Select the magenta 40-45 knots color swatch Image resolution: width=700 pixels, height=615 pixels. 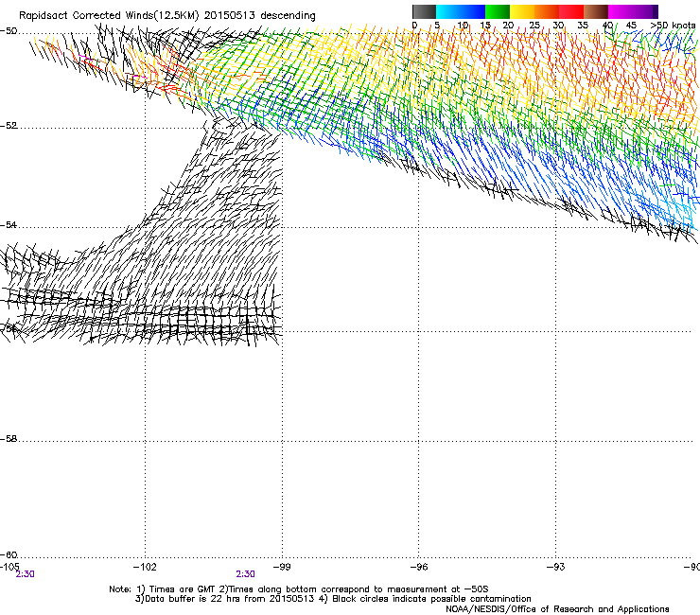click(x=621, y=11)
